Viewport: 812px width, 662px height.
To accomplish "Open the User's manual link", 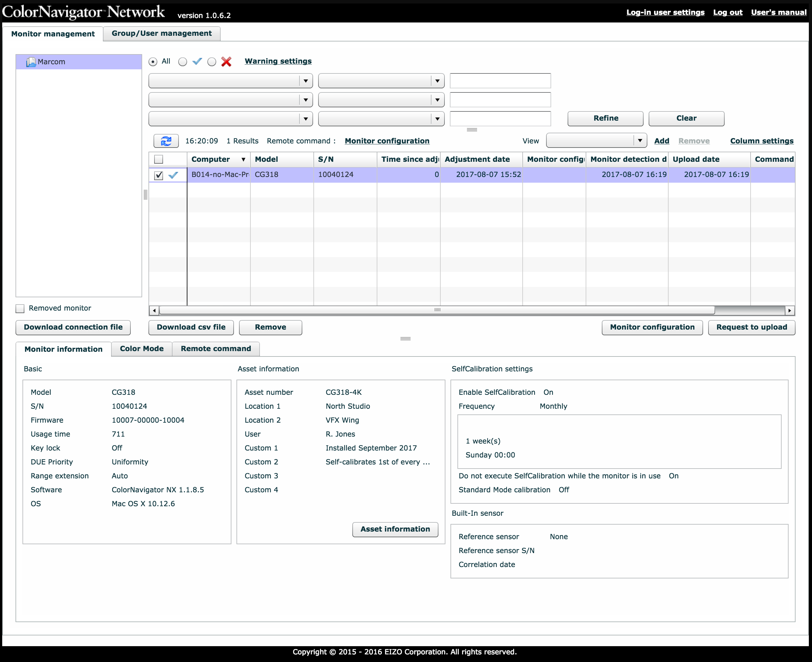I will (778, 12).
